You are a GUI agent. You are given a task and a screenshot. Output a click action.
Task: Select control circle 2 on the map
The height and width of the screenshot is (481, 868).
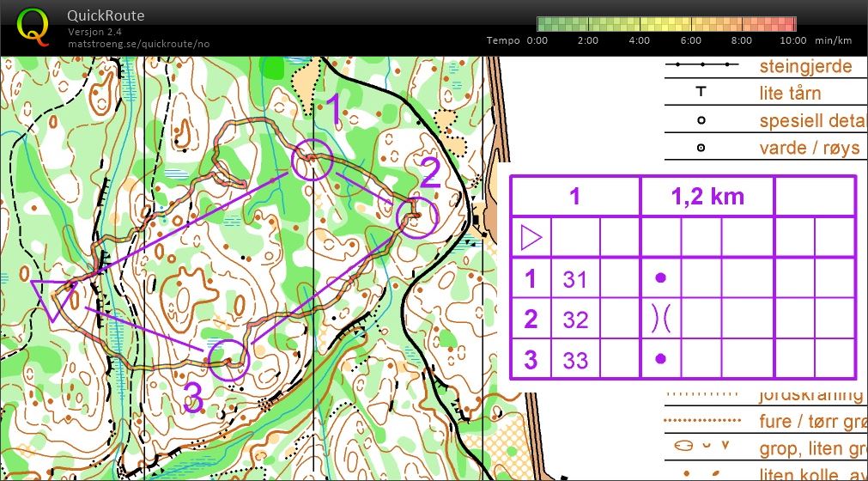pyautogui.click(x=417, y=216)
